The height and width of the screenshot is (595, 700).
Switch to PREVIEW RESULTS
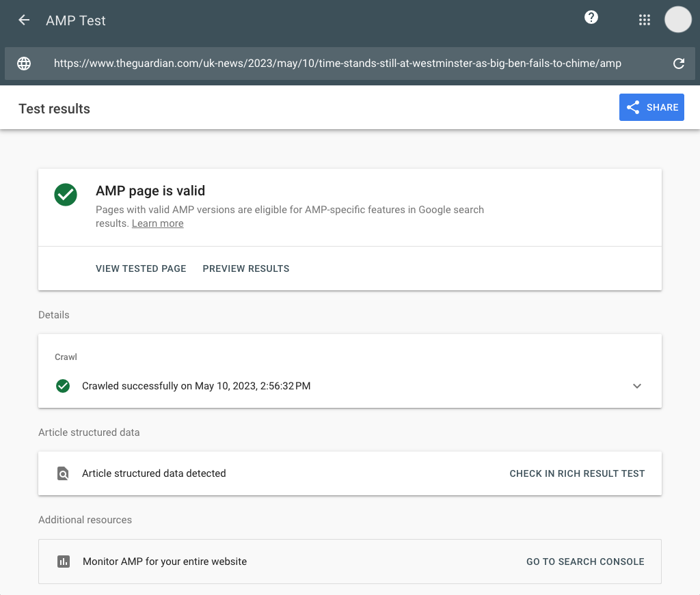tap(245, 268)
